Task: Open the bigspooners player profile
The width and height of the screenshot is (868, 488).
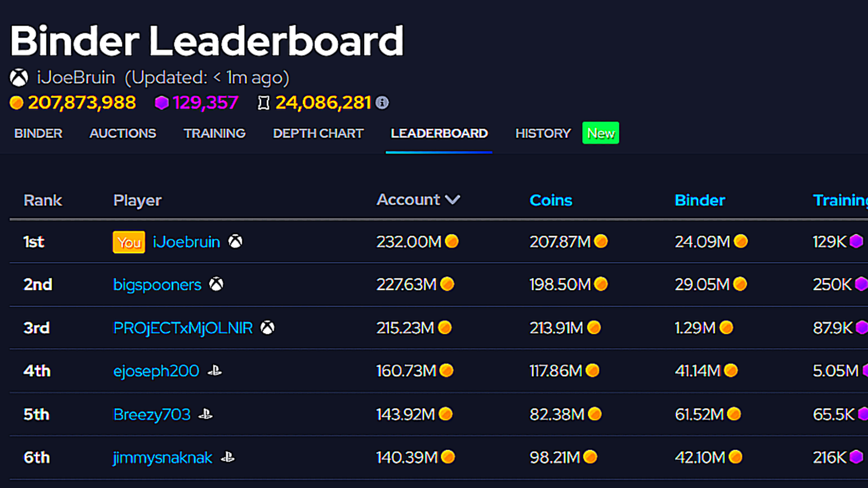Action: 157,285
